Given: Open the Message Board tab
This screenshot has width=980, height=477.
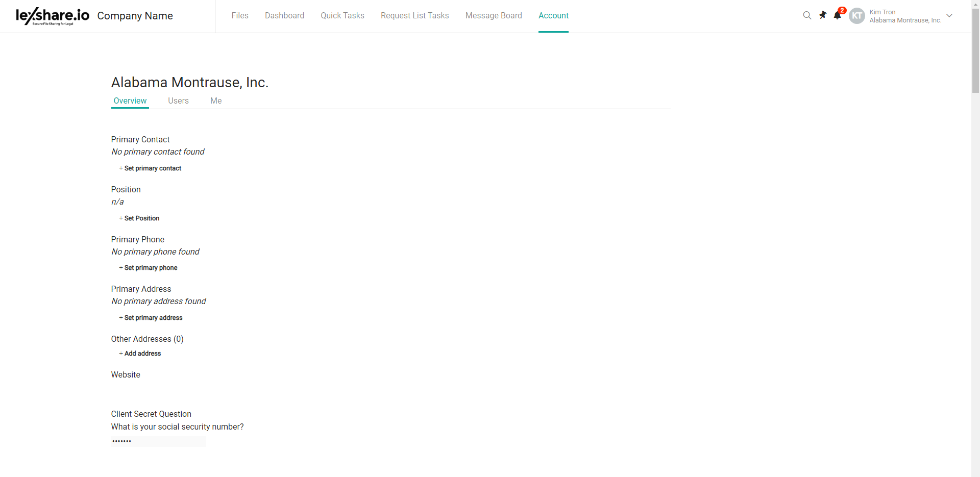Looking at the screenshot, I should [x=494, y=16].
